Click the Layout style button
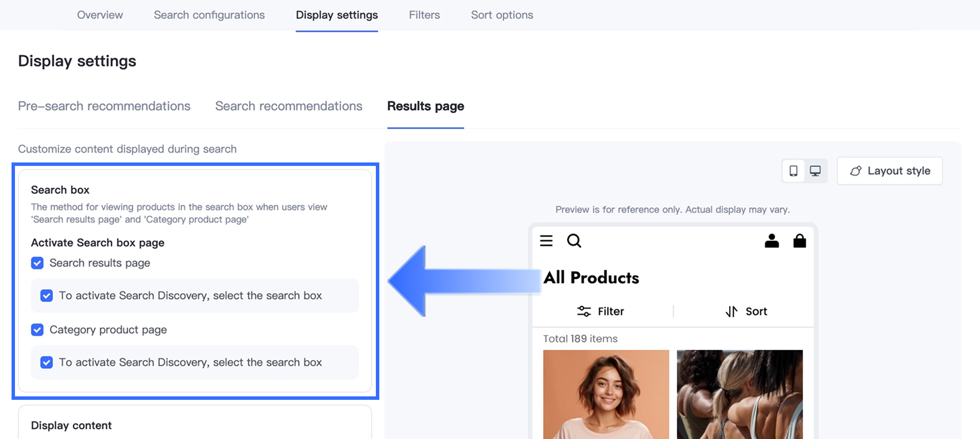Image resolution: width=980 pixels, height=439 pixels. 889,171
